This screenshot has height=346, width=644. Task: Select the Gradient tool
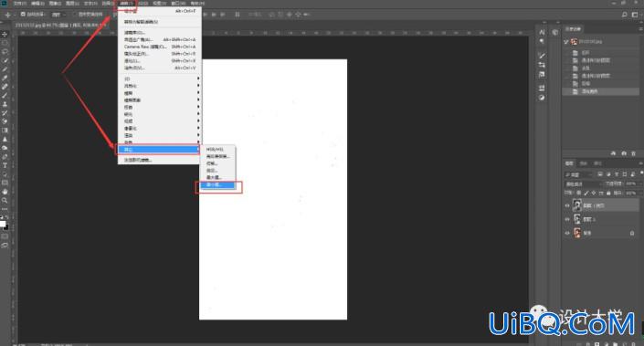(x=5, y=131)
